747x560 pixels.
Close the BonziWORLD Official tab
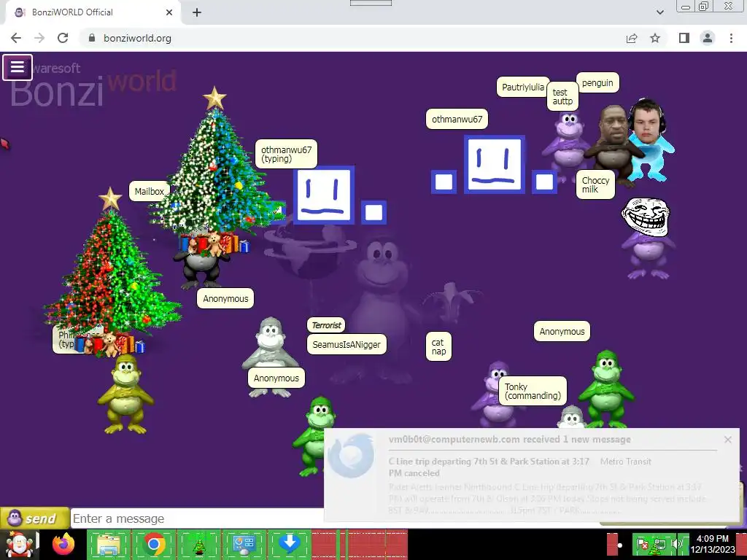click(169, 12)
